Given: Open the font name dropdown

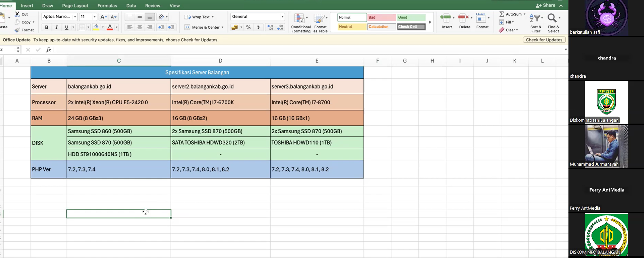Looking at the screenshot, I should click(x=75, y=17).
